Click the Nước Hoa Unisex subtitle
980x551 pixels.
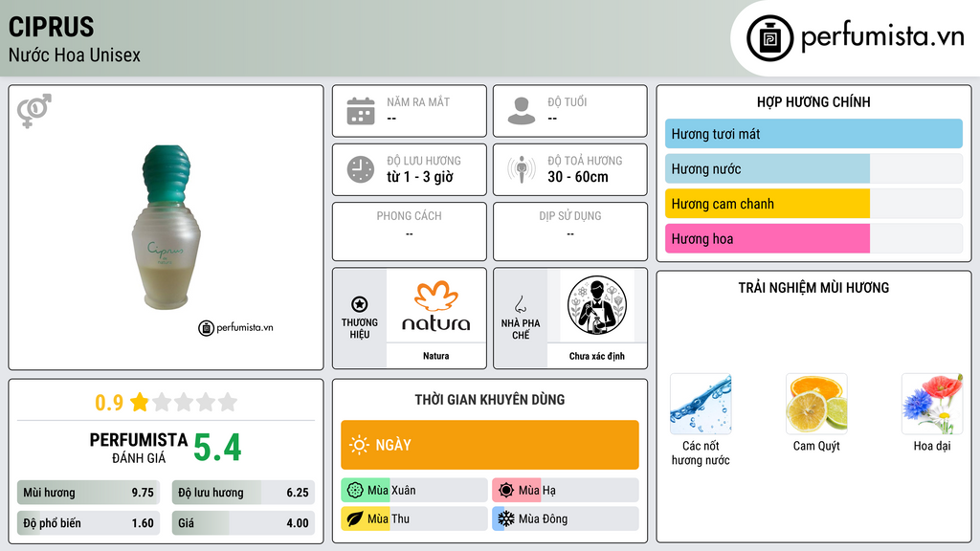click(x=75, y=55)
